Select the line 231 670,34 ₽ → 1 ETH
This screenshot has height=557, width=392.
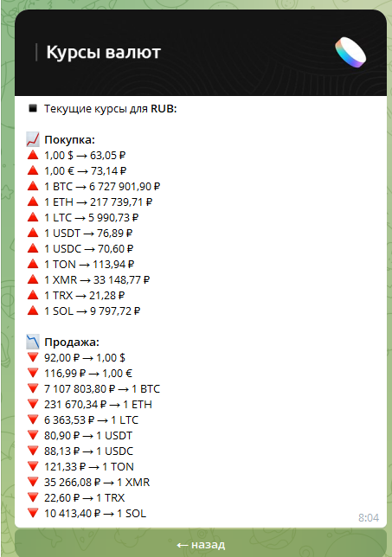[98, 404]
